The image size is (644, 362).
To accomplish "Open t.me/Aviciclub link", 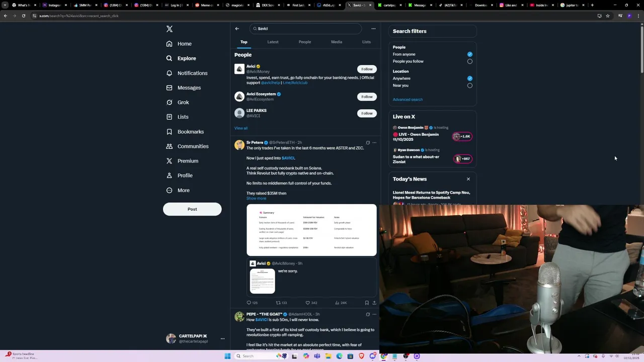I will point(295,82).
